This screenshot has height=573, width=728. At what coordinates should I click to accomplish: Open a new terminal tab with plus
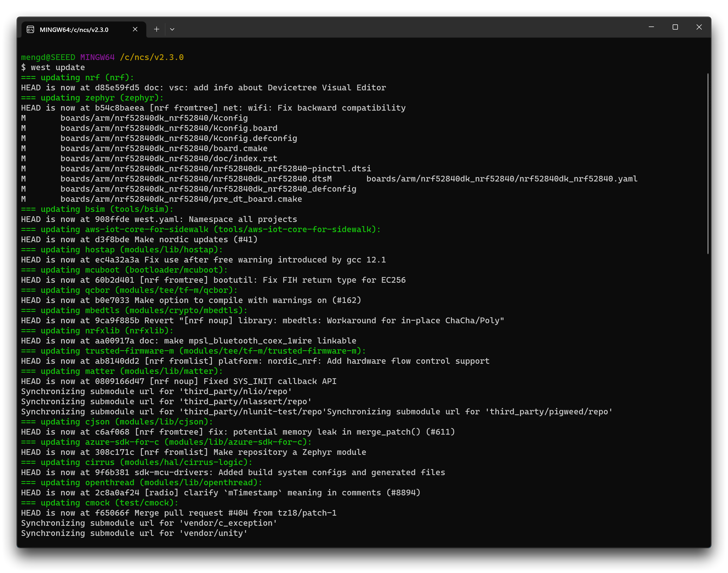click(156, 29)
